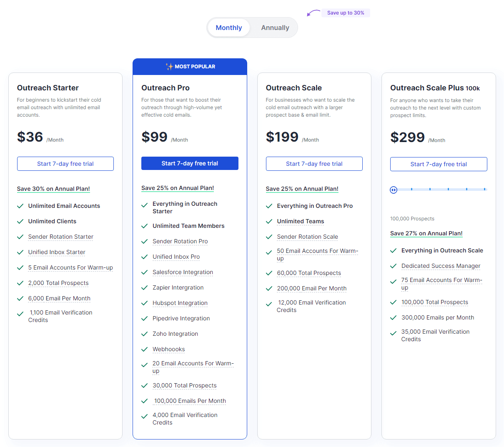Screen dimensions: 504x447
Task: Click checkmark beside Unlimited Teams
Action: tap(269, 221)
